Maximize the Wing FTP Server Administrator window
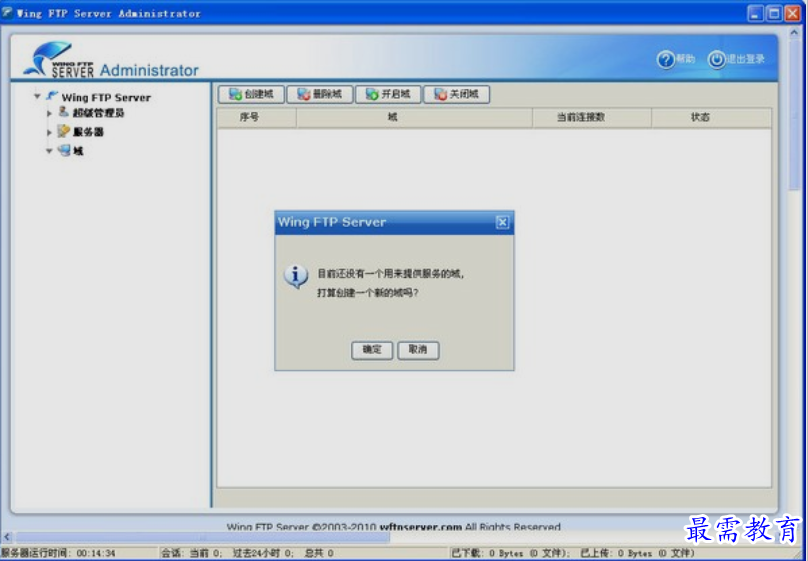 click(x=774, y=13)
